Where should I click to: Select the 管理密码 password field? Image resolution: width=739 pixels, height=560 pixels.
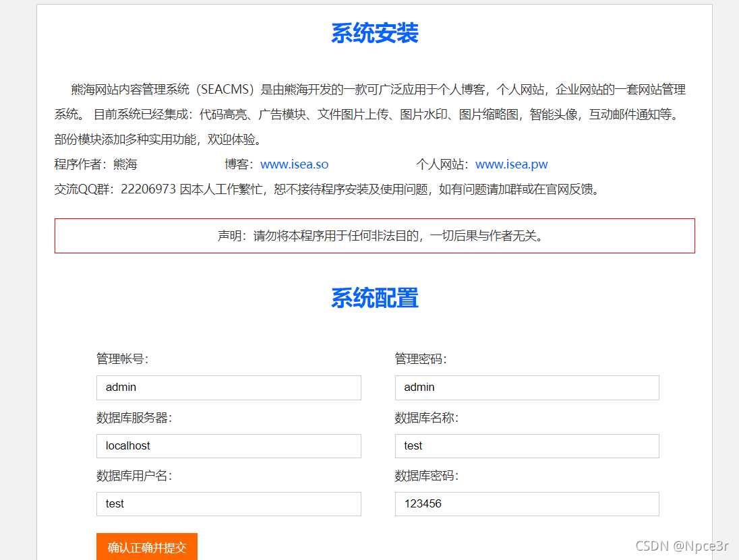tap(527, 387)
